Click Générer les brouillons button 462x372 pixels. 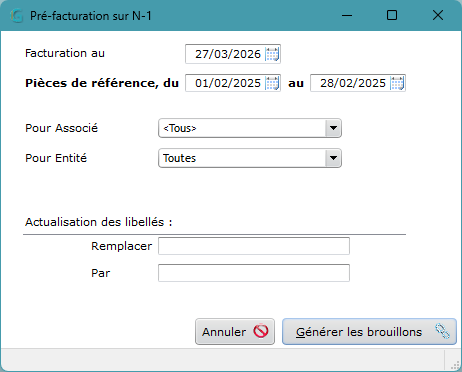click(369, 332)
